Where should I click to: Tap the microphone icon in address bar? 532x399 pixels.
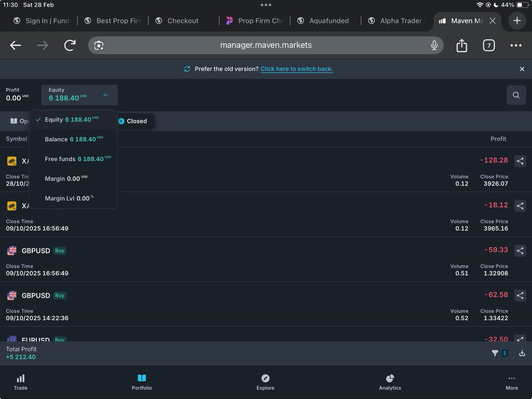434,45
